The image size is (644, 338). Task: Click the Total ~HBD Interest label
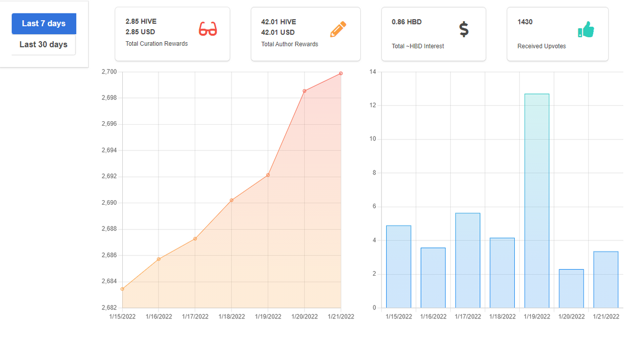(x=418, y=46)
